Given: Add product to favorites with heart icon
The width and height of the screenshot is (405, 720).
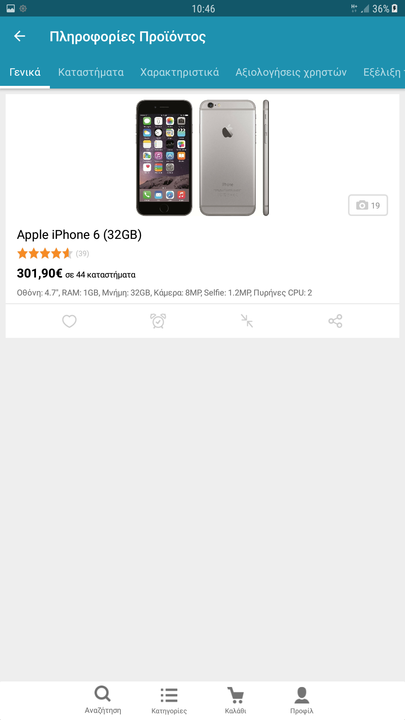Looking at the screenshot, I should (69, 321).
